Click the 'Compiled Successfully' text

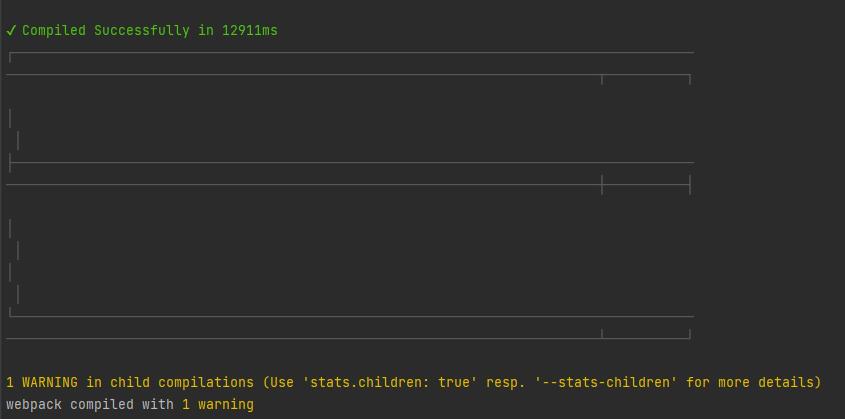(x=105, y=31)
